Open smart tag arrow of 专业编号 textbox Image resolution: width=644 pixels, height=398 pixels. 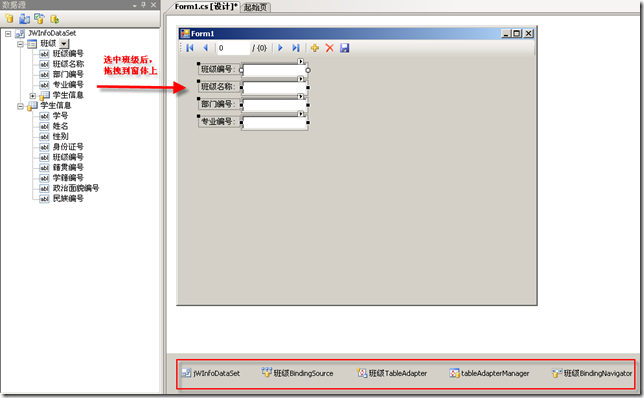(301, 114)
